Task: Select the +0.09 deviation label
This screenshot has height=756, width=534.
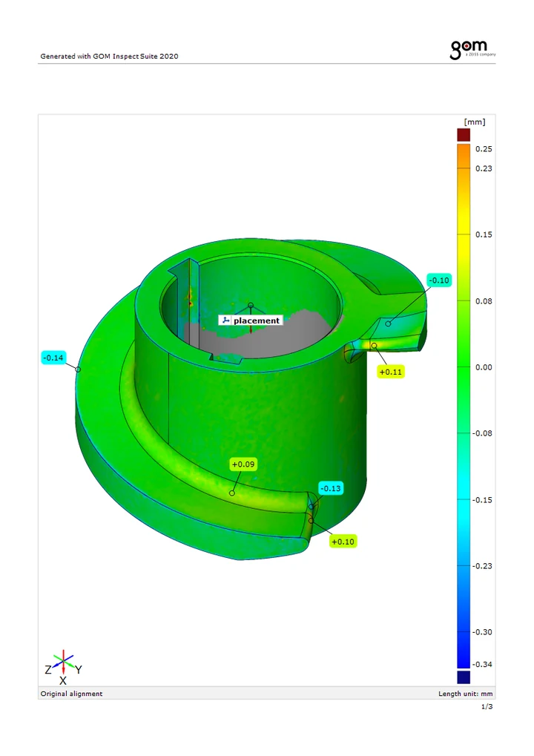Action: coord(243,464)
